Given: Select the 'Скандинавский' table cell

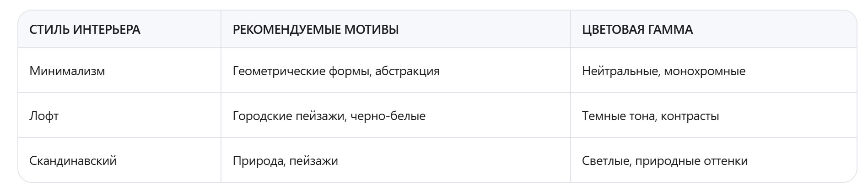Looking at the screenshot, I should point(73,161).
